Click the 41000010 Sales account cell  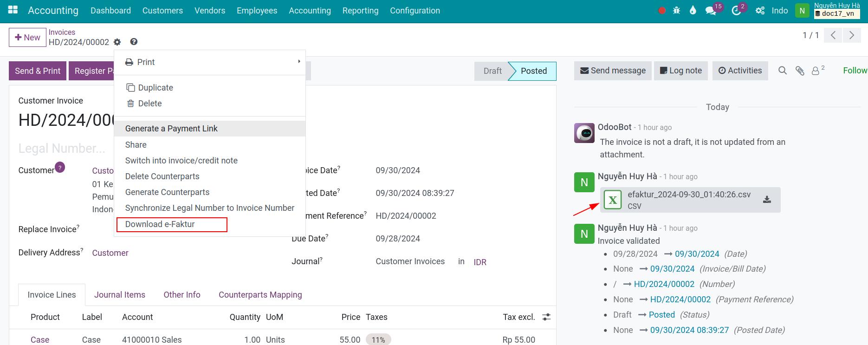(152, 340)
